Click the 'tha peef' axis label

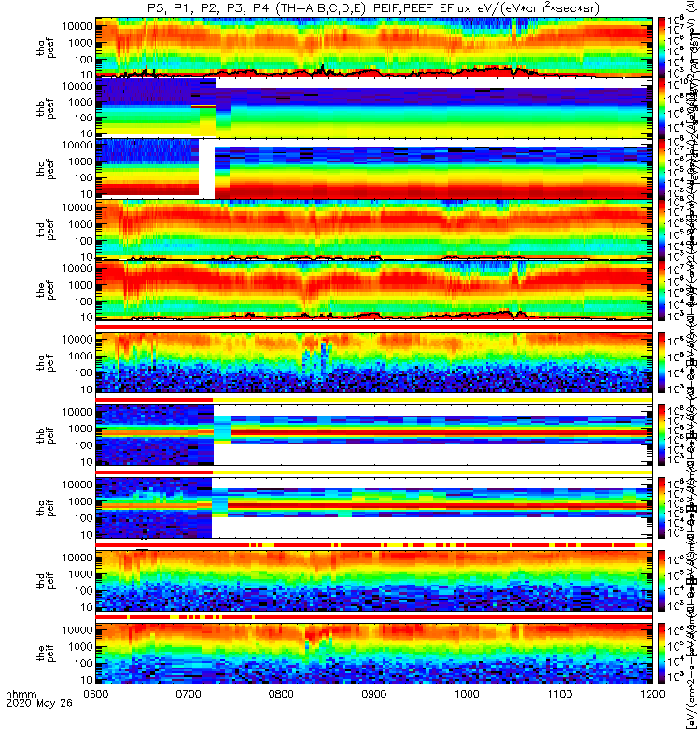46,48
